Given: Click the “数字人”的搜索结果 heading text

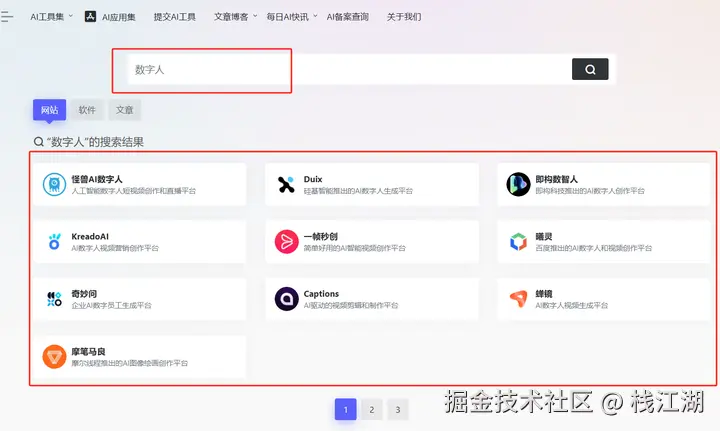Looking at the screenshot, I should click(95, 142).
